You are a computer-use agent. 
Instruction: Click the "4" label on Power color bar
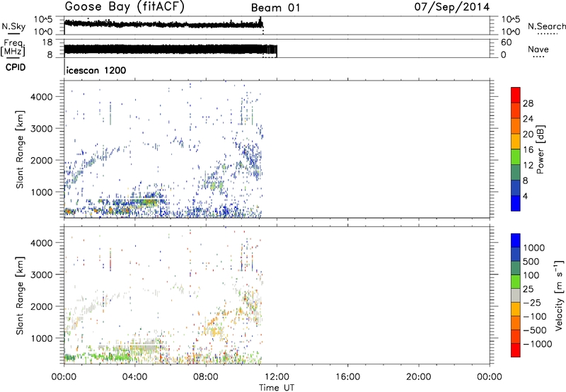tap(525, 197)
